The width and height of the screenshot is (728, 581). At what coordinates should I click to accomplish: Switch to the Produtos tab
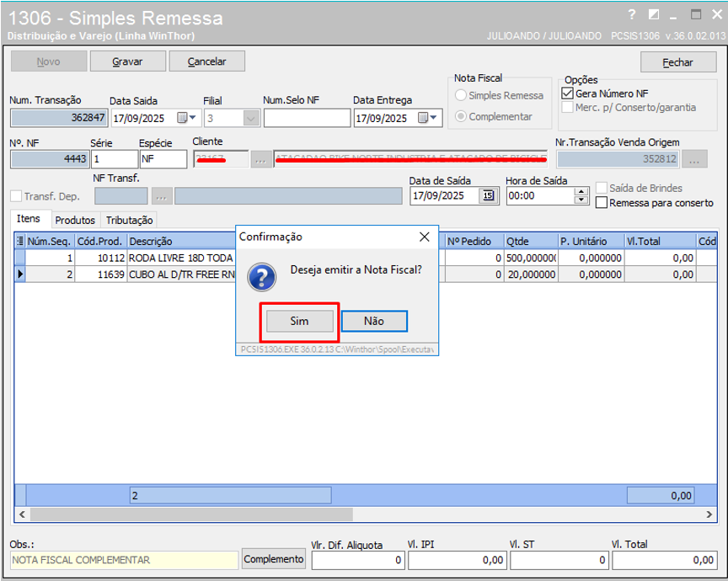[75, 220]
